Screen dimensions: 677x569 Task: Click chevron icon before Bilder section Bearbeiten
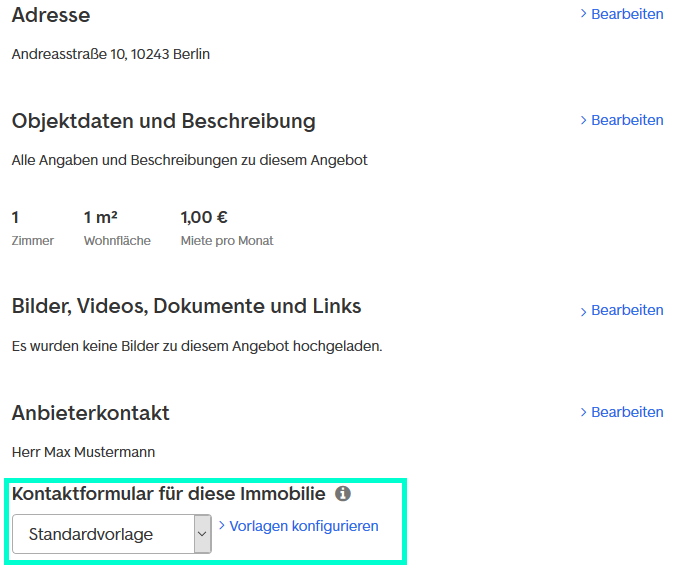[x=584, y=311]
